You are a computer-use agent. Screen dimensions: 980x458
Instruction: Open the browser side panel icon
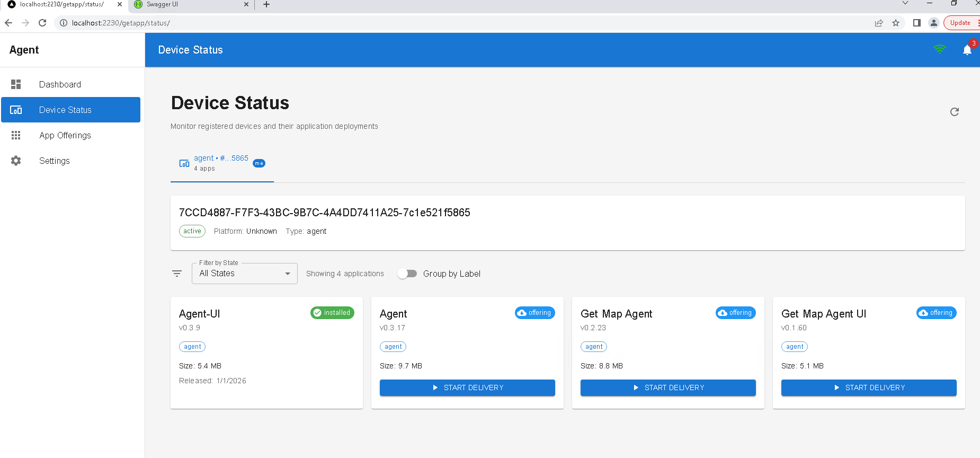pyautogui.click(x=916, y=23)
